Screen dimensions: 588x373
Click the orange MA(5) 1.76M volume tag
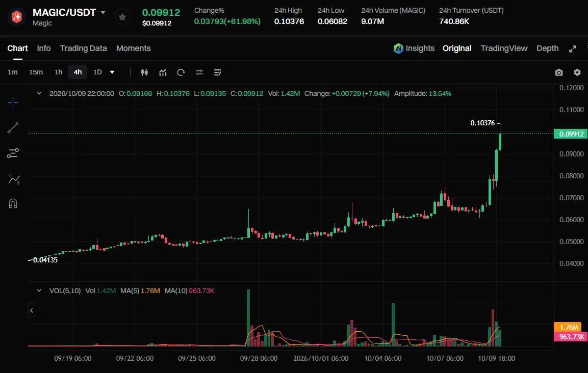tap(569, 327)
